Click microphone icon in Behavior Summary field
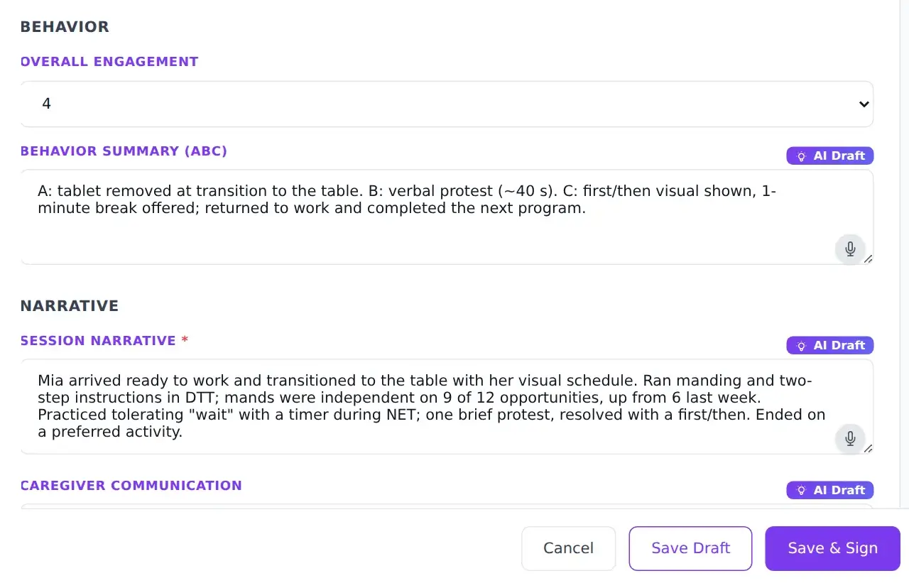909x588 pixels. pos(850,249)
